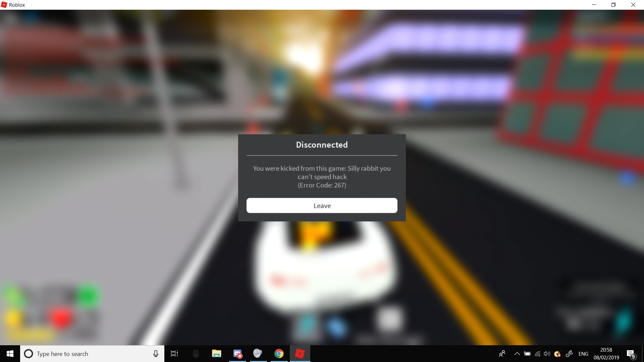This screenshot has height=362, width=644.
Task: Click the Search bar in taskbar
Action: click(91, 354)
